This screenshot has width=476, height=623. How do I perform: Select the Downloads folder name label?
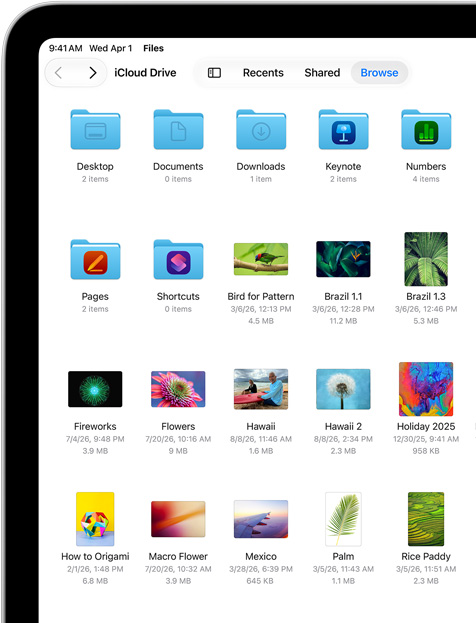coord(261,166)
